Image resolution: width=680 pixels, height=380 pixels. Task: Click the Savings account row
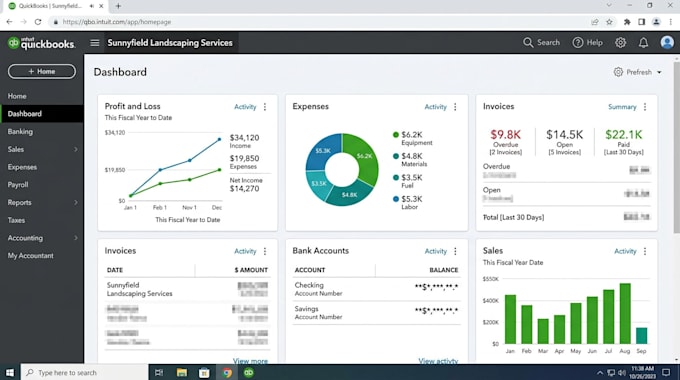pyautogui.click(x=376, y=312)
